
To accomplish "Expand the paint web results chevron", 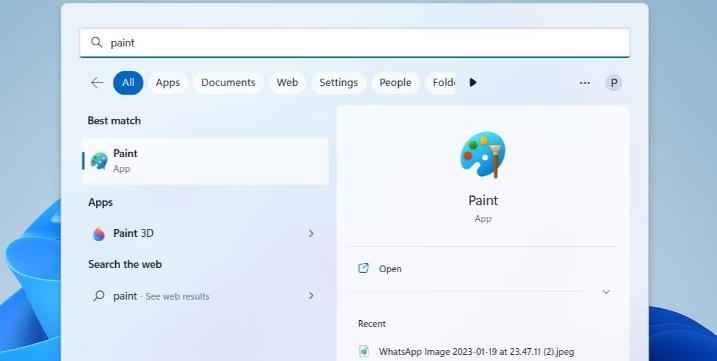I will [311, 296].
